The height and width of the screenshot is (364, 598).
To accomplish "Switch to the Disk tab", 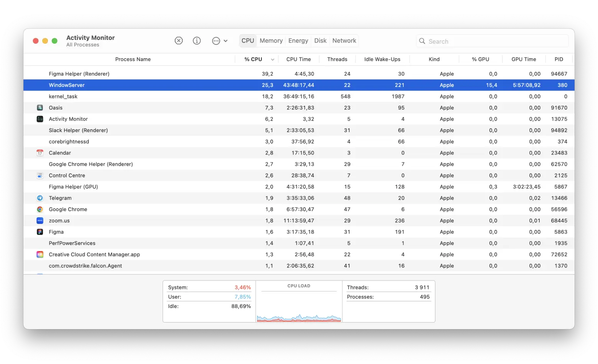I will [x=320, y=41].
